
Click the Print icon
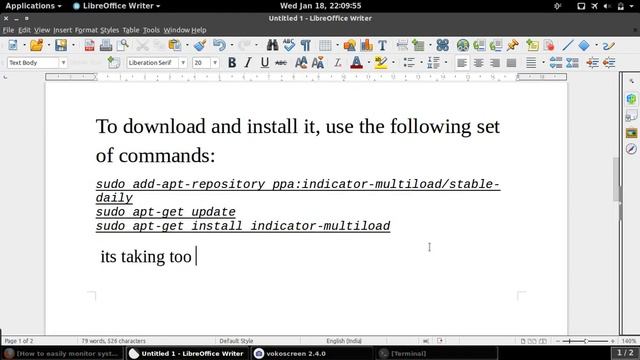click(106, 45)
